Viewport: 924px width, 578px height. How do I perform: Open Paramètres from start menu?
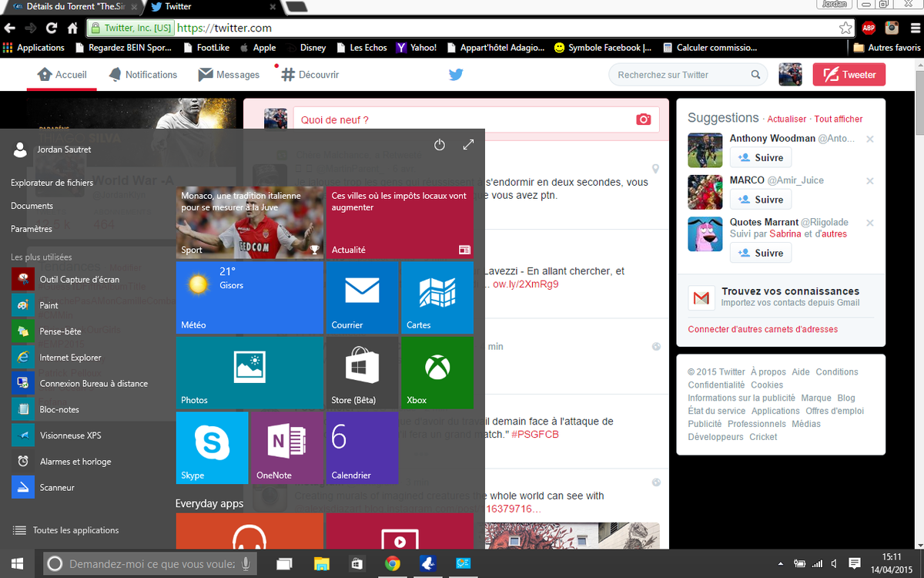32,229
